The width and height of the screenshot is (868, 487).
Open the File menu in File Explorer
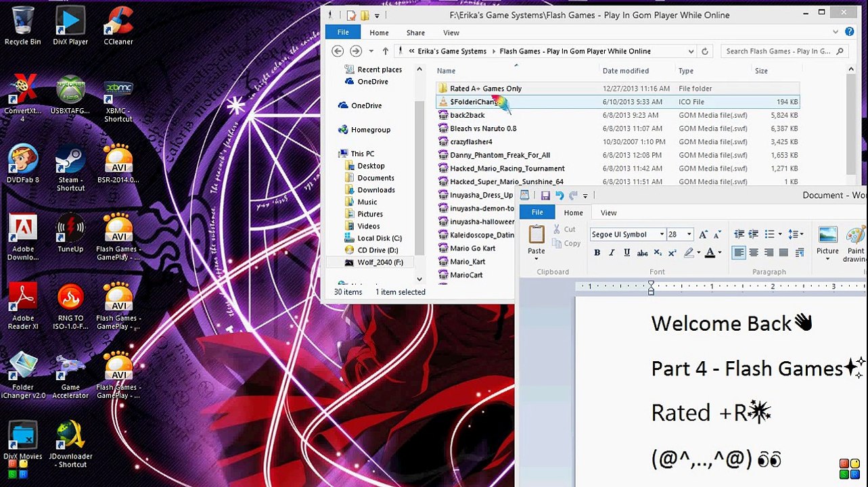point(343,32)
